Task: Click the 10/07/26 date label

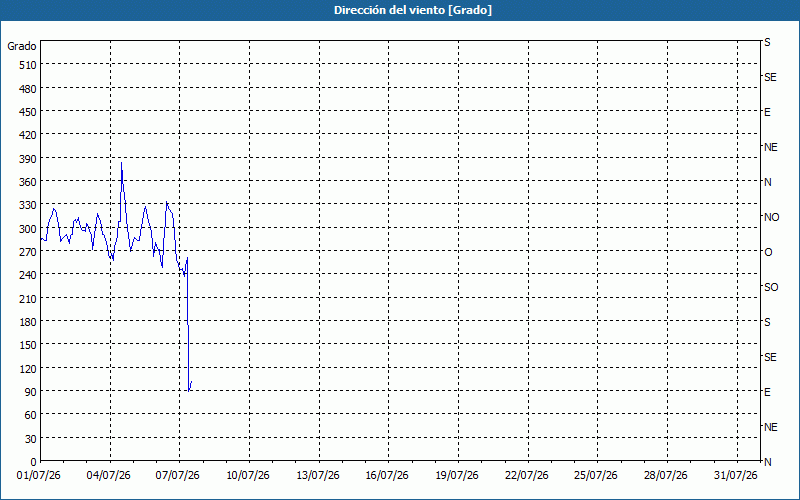Action: [248, 476]
